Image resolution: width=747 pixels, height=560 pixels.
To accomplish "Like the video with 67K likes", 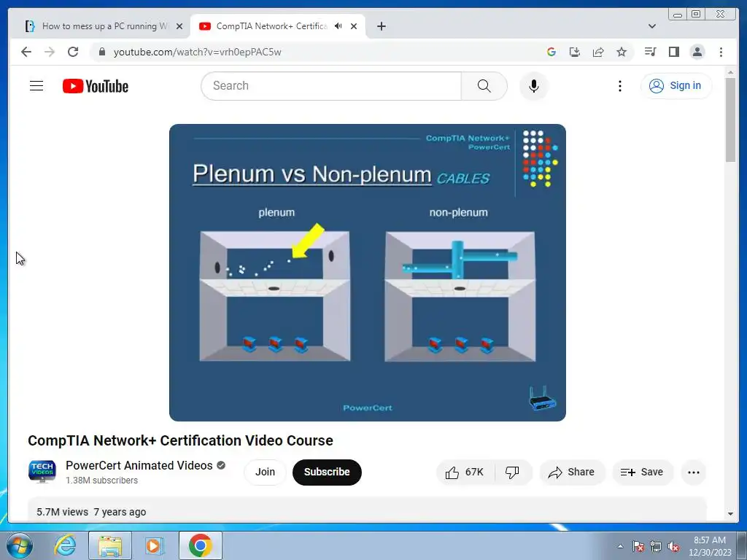I will click(x=465, y=472).
